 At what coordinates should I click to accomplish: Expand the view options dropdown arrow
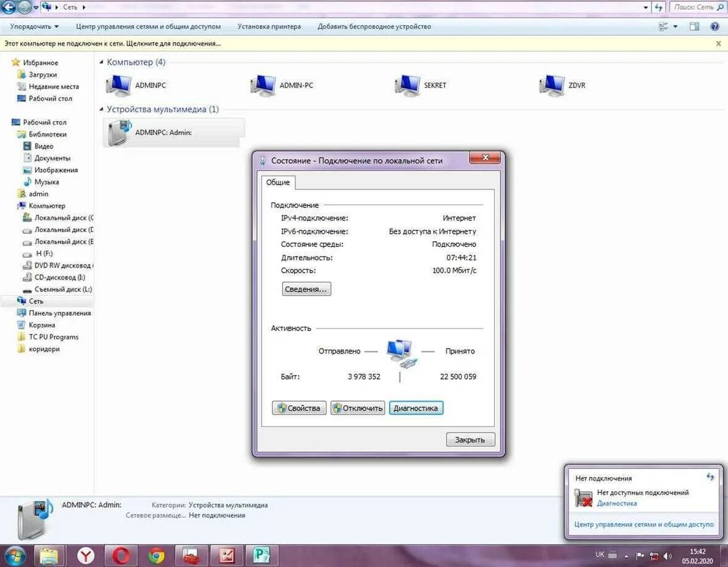(x=675, y=27)
